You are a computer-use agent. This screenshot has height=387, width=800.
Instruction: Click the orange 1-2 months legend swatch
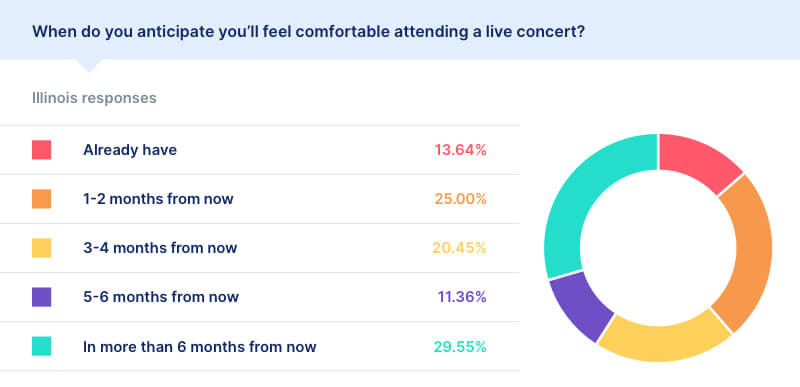[41, 199]
